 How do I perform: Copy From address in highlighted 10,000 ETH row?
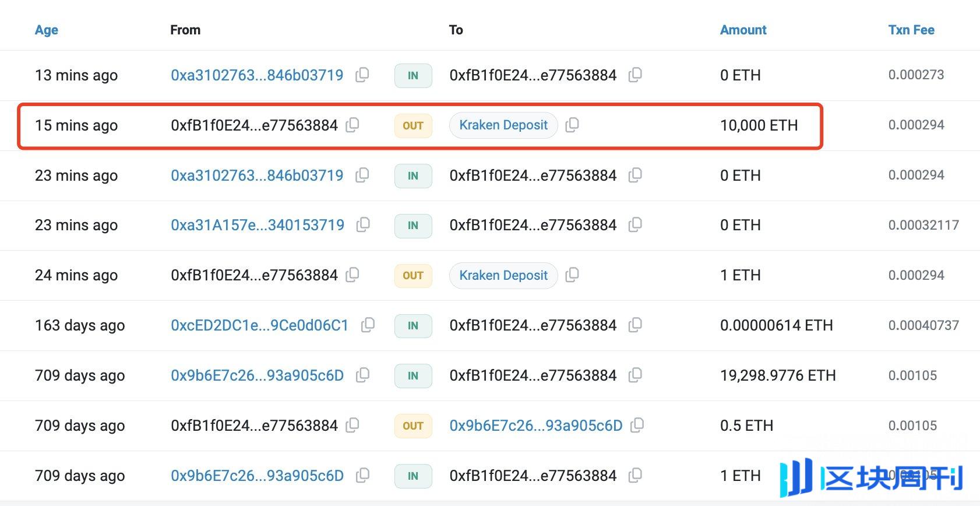tap(352, 125)
